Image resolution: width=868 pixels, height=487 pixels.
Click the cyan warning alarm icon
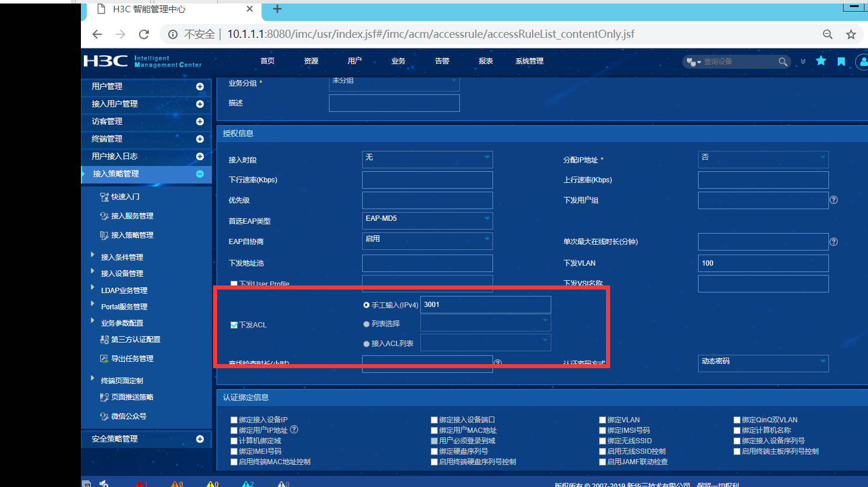pyautogui.click(x=246, y=484)
